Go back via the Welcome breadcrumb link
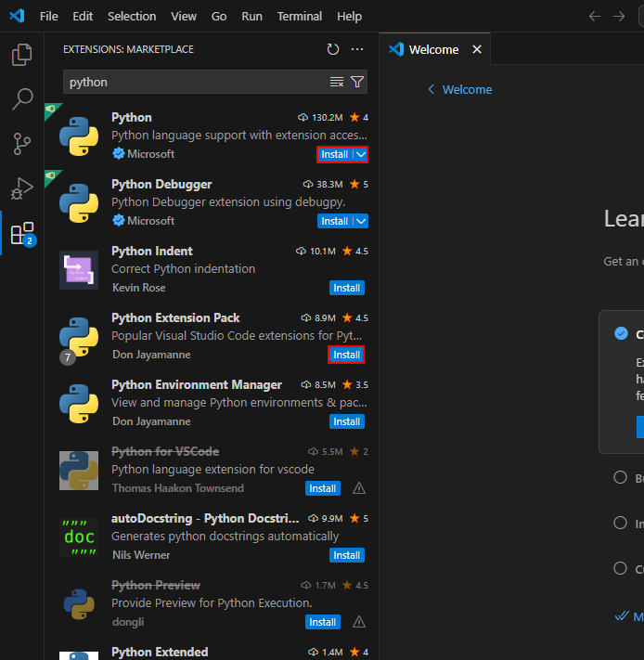The height and width of the screenshot is (660, 644). coord(459,89)
